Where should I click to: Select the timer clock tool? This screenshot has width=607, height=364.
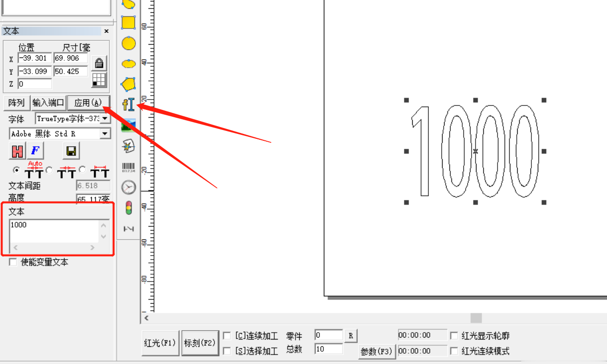(129, 187)
